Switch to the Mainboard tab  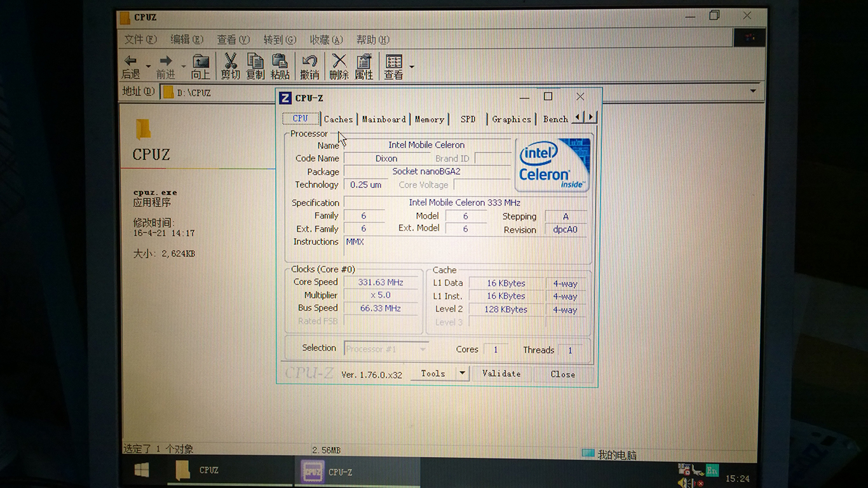(384, 119)
